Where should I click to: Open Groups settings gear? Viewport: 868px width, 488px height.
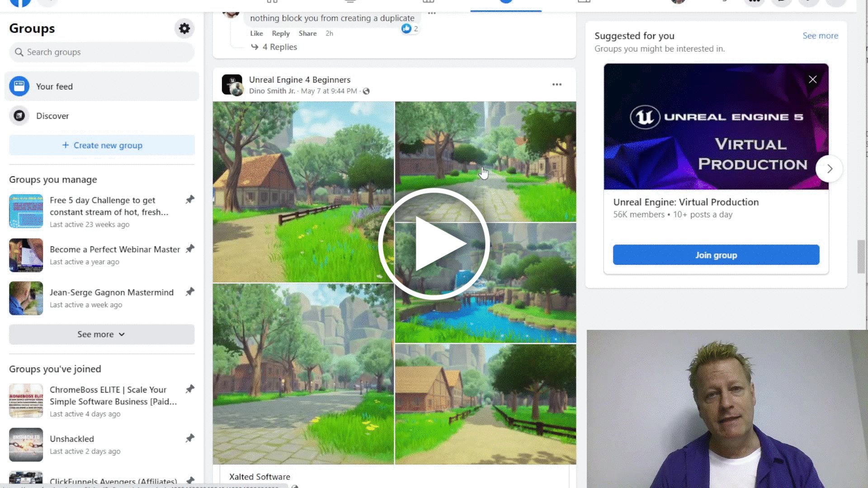(184, 28)
